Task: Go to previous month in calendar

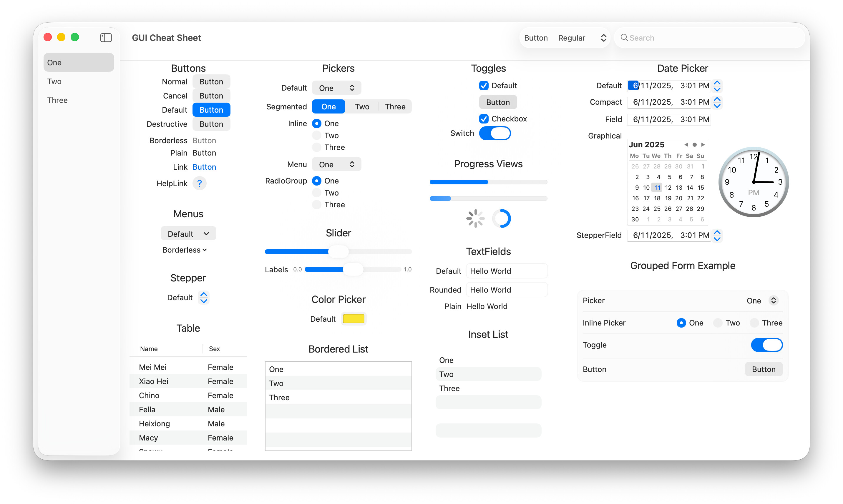Action: click(686, 145)
